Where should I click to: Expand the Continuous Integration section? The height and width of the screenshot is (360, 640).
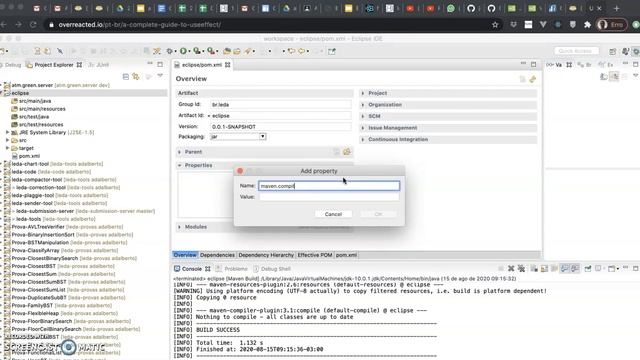point(363,140)
